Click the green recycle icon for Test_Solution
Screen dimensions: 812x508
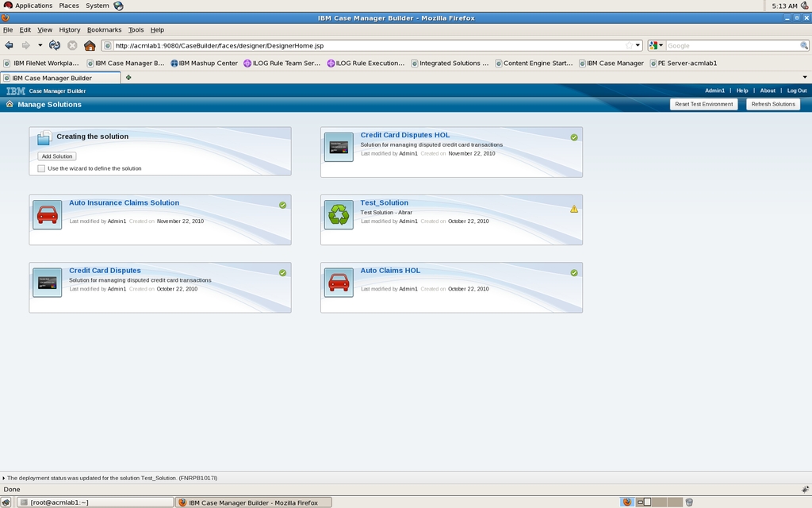pyautogui.click(x=339, y=214)
